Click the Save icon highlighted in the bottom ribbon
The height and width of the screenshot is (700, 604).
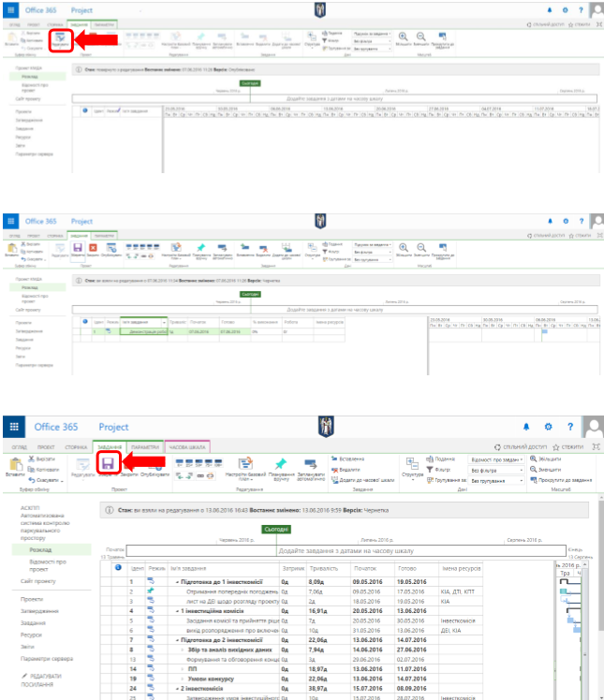[x=108, y=462]
